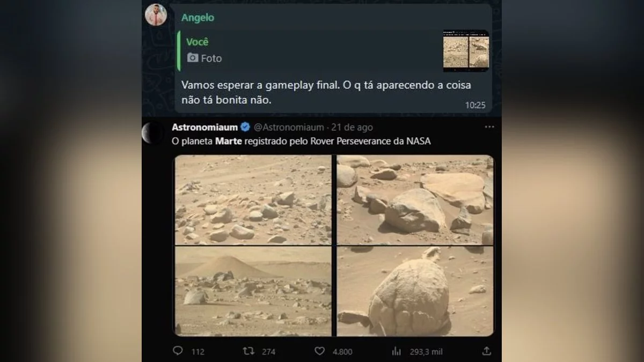Open the top-right Mars boulder photo
Viewport: 644px width, 362px height.
tap(414, 200)
